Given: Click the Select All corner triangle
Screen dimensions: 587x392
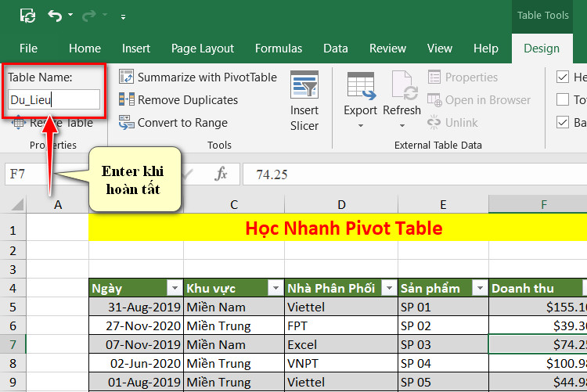Looking at the screenshot, I should (17, 205).
